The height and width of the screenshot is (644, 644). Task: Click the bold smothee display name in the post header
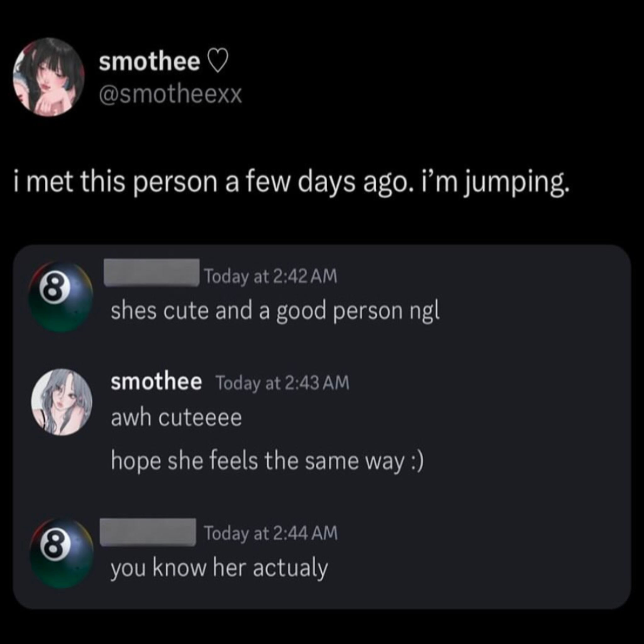pos(149,62)
